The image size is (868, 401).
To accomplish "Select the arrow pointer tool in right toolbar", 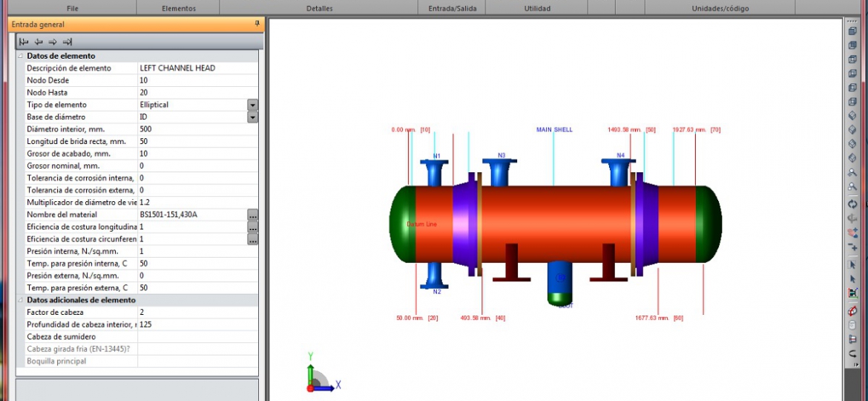I will coord(852,264).
